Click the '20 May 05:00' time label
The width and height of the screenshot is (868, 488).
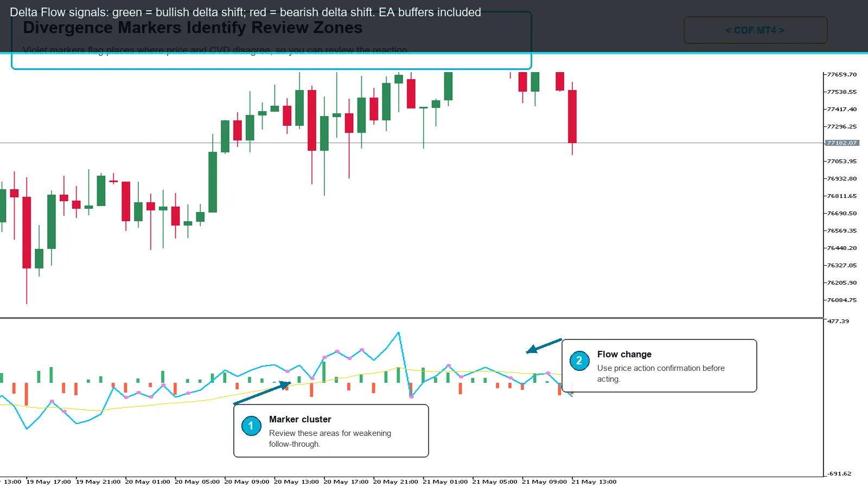197,481
